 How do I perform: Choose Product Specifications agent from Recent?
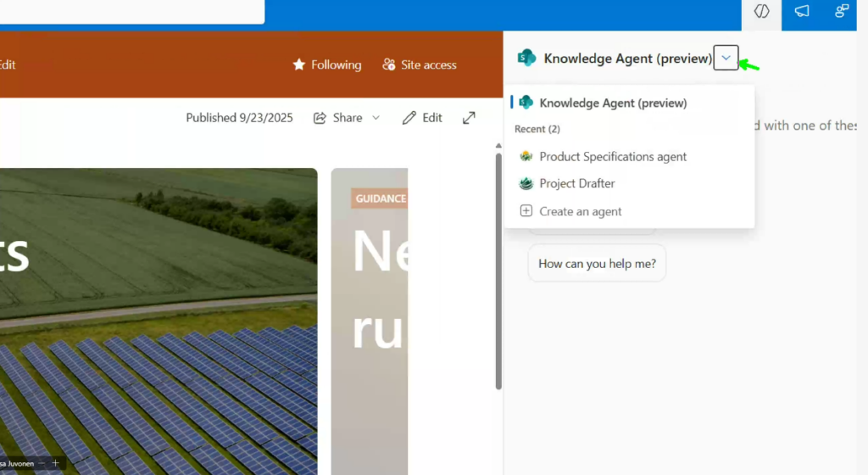pyautogui.click(x=612, y=156)
